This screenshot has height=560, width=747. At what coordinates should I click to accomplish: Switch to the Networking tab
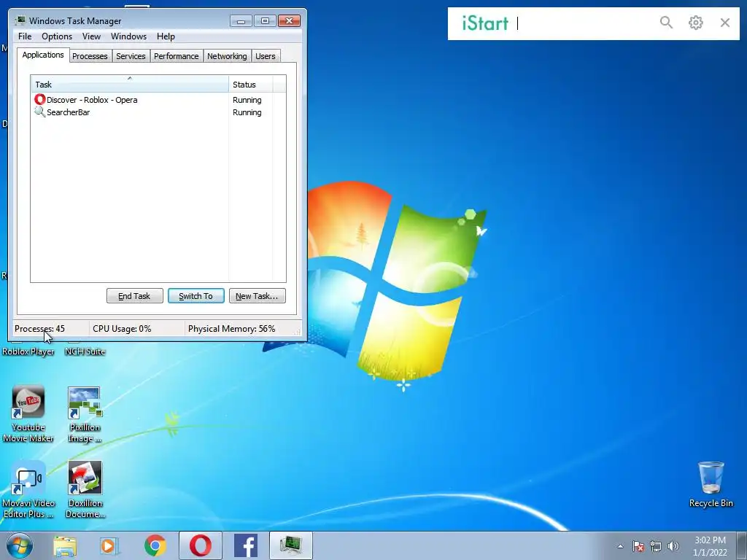pos(227,56)
